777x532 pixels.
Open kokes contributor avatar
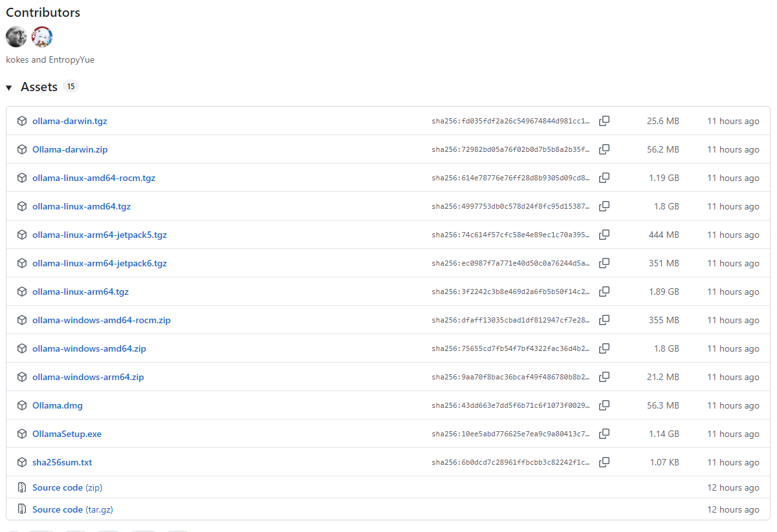[16, 37]
